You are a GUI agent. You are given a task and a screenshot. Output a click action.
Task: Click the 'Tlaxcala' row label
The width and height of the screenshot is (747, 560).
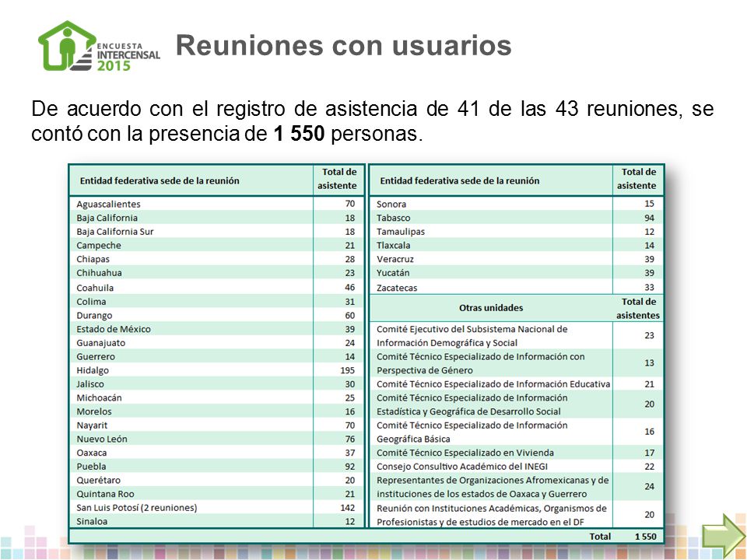pos(393,245)
